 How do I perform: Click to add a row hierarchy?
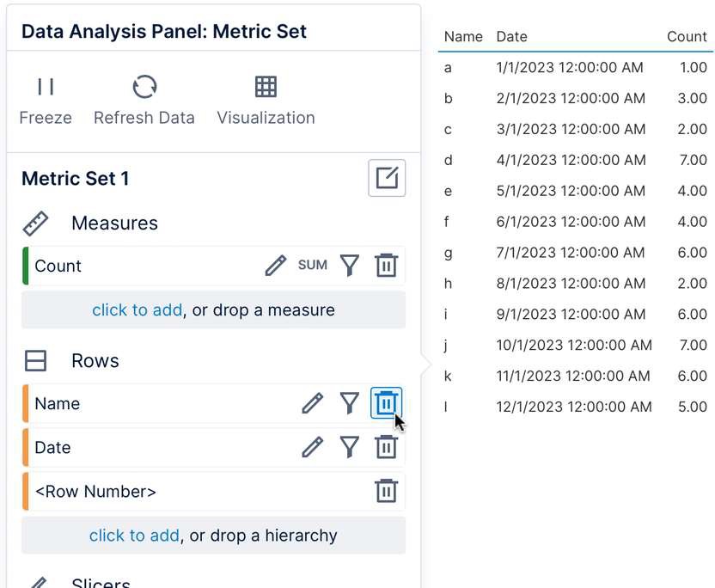tap(134, 536)
